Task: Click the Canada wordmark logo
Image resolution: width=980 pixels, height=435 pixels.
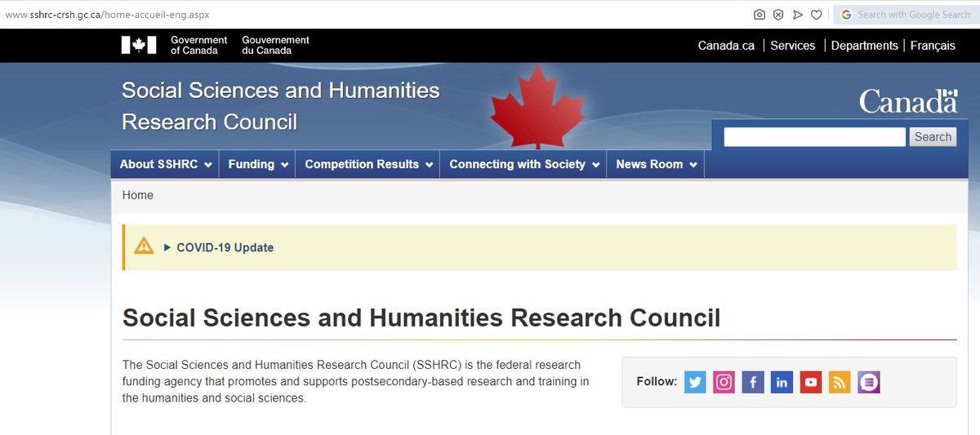Action: 908,102
